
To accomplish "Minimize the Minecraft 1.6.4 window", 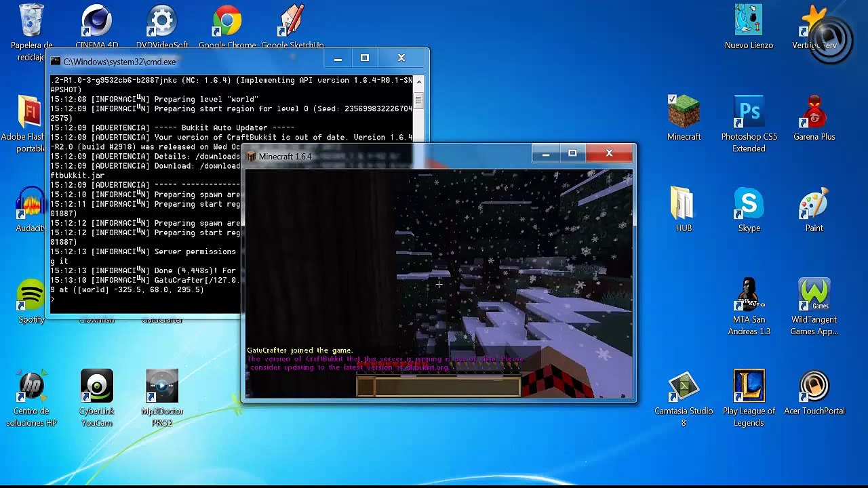I will pos(545,154).
